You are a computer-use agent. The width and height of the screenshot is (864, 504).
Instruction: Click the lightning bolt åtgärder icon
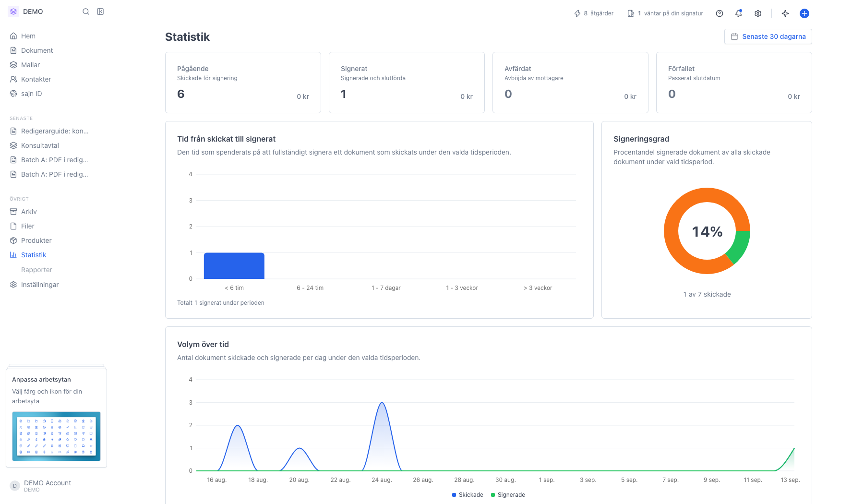(x=577, y=13)
